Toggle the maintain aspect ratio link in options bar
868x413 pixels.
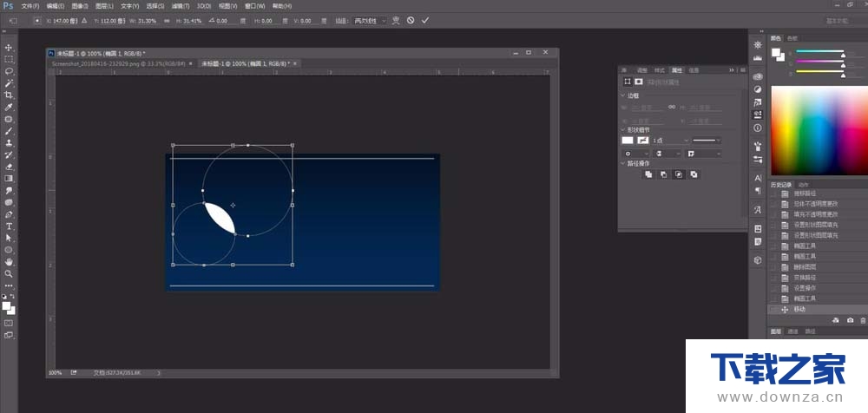(x=167, y=21)
